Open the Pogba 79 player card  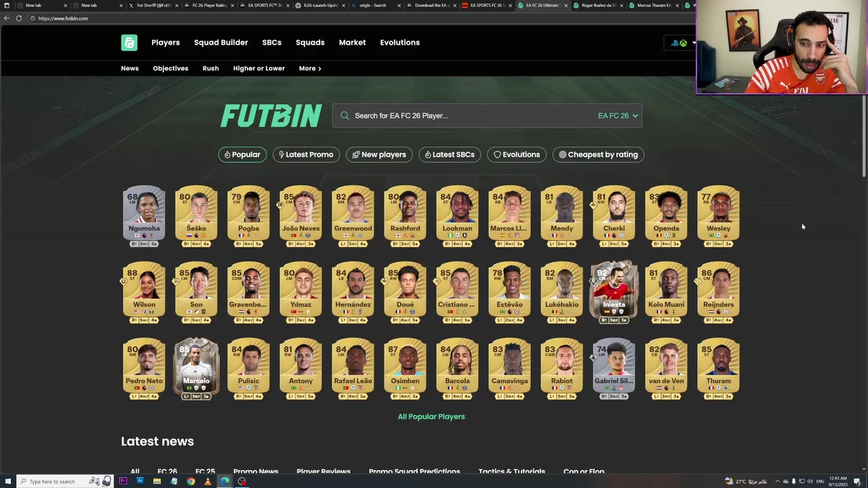tap(248, 216)
